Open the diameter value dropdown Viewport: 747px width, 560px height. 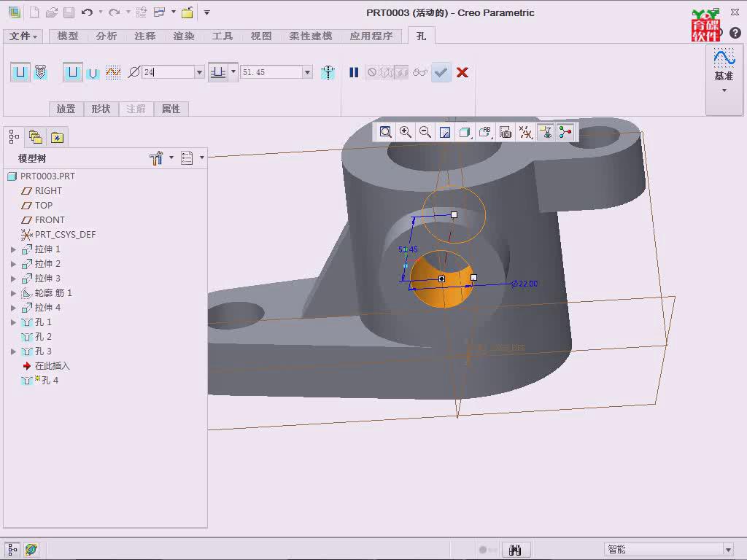pos(200,72)
